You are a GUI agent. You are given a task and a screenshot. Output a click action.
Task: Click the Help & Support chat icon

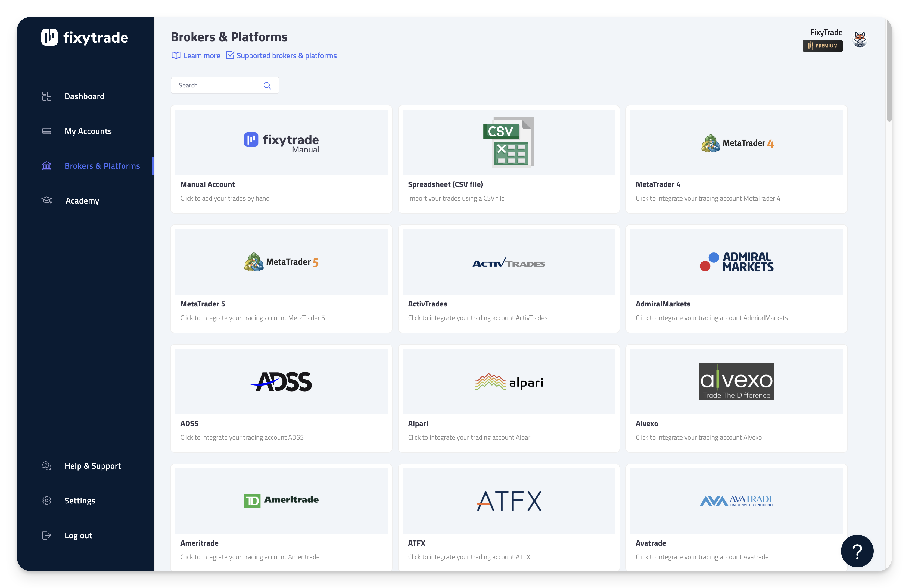coord(46,466)
